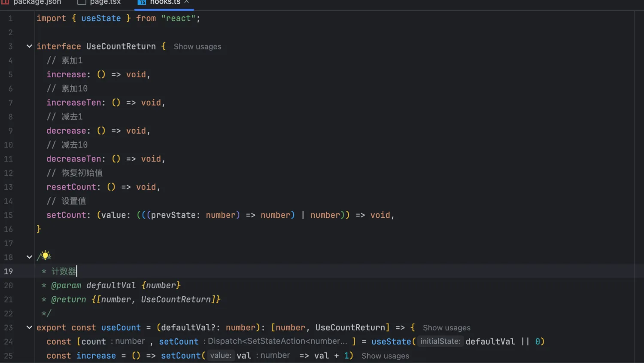The height and width of the screenshot is (363, 644).
Task: Click setCount in the interface on line 15
Action: [x=66, y=215]
